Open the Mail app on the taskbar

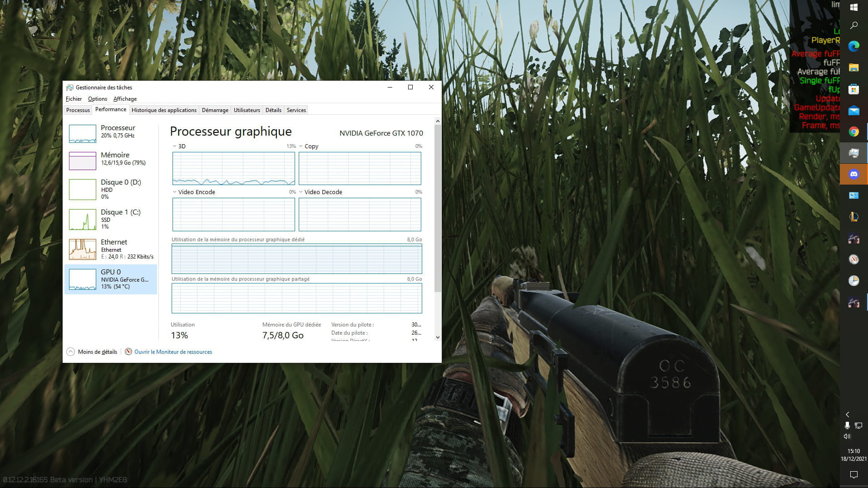[853, 110]
